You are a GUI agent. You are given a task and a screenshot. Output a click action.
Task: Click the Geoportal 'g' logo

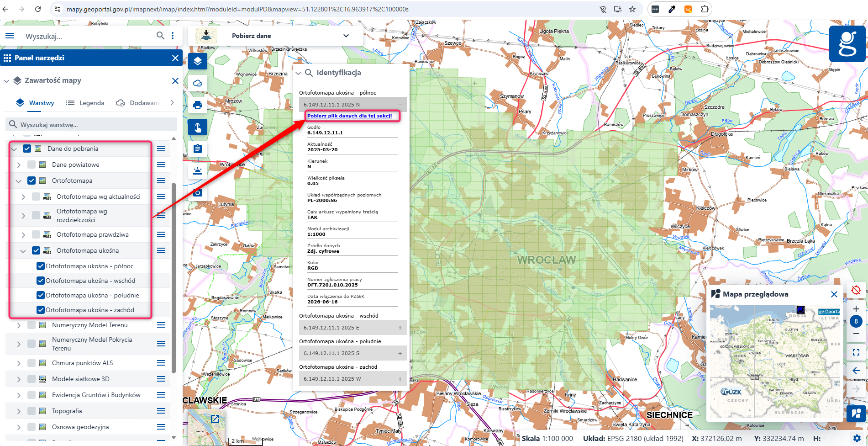point(847,44)
